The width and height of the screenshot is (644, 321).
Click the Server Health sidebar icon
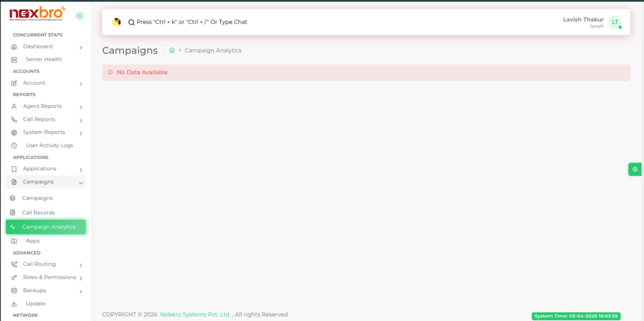click(x=14, y=60)
